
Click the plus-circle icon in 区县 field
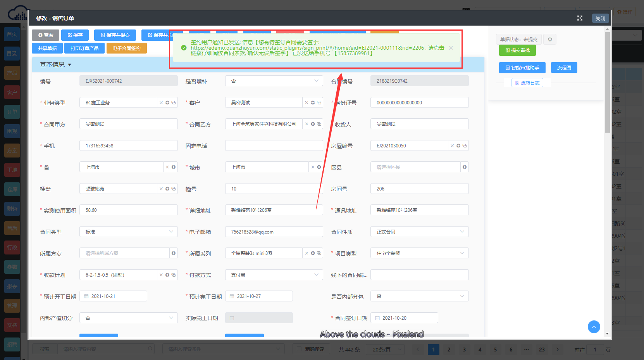tap(465, 167)
